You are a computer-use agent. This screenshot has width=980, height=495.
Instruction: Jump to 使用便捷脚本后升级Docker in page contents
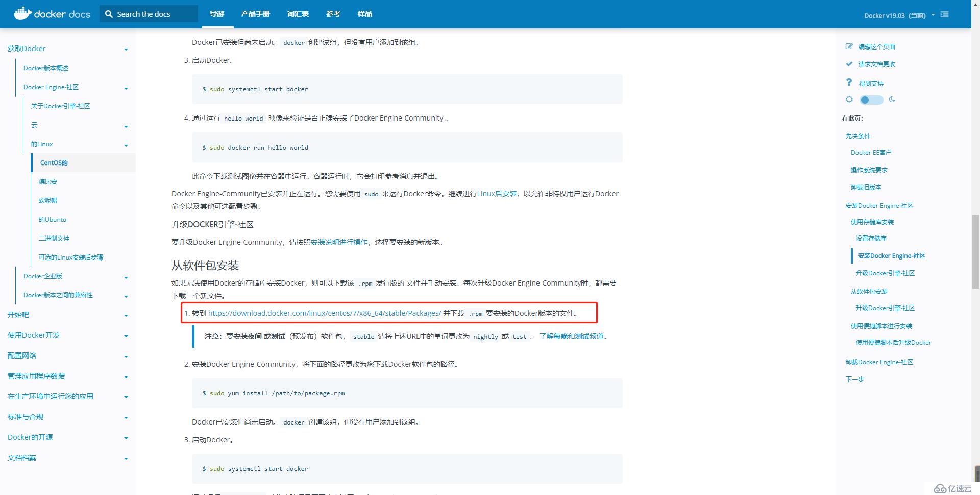894,342
